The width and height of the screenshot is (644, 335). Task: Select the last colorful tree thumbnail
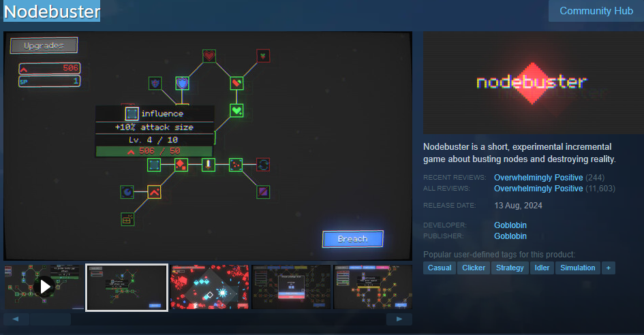tap(373, 287)
